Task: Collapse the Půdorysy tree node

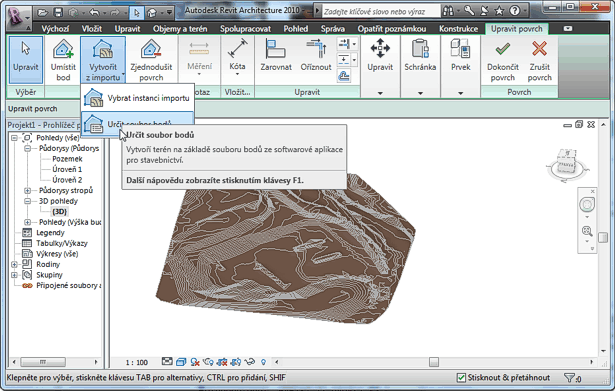Action: [x=27, y=148]
